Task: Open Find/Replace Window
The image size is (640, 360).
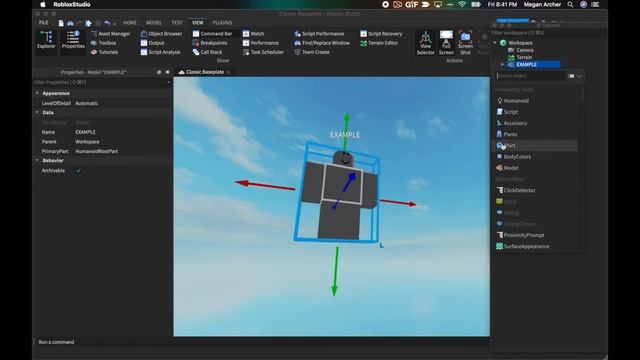Action: point(322,43)
